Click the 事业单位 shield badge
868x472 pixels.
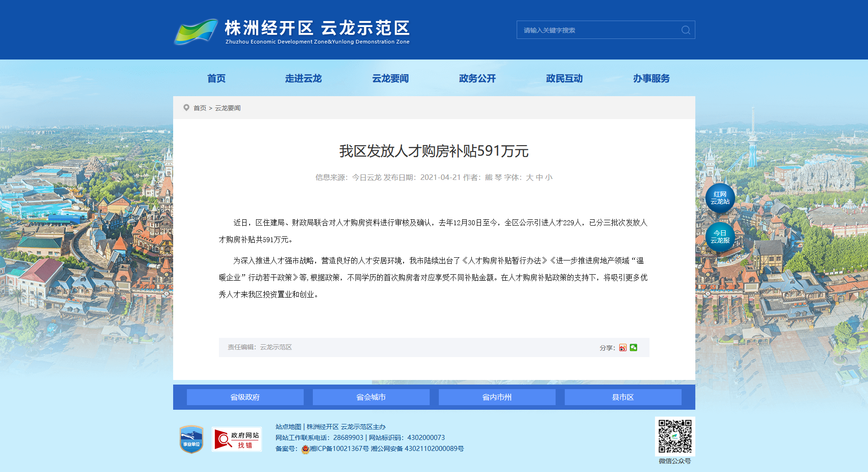[191, 439]
